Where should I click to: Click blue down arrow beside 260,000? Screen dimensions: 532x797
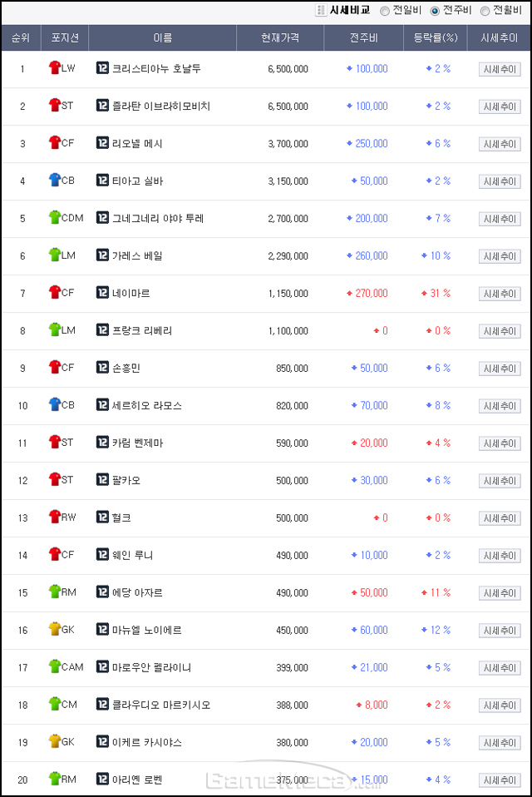coord(349,255)
